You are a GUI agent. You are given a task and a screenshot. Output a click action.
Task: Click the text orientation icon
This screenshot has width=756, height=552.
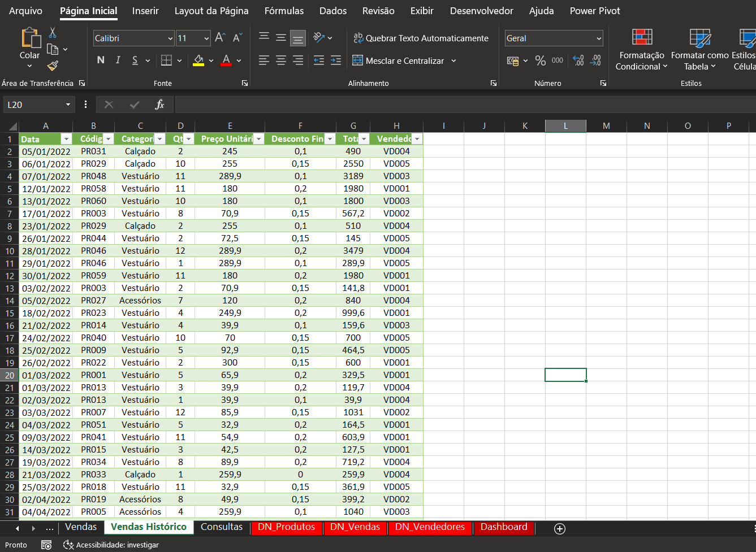click(319, 37)
